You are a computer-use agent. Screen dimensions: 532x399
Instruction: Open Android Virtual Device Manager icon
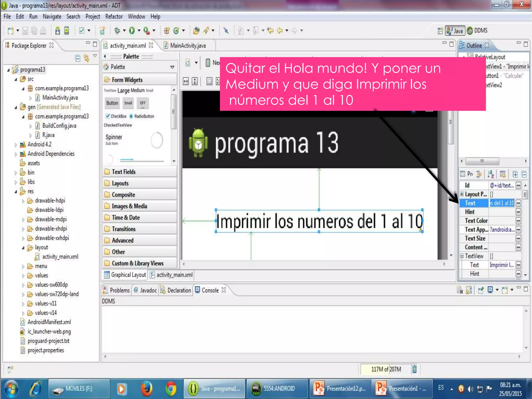coord(66,31)
